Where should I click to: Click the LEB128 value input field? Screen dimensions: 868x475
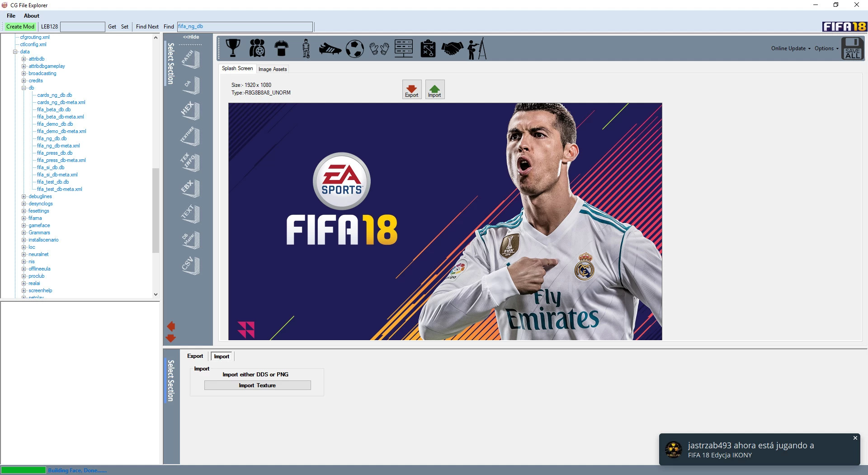coord(83,27)
